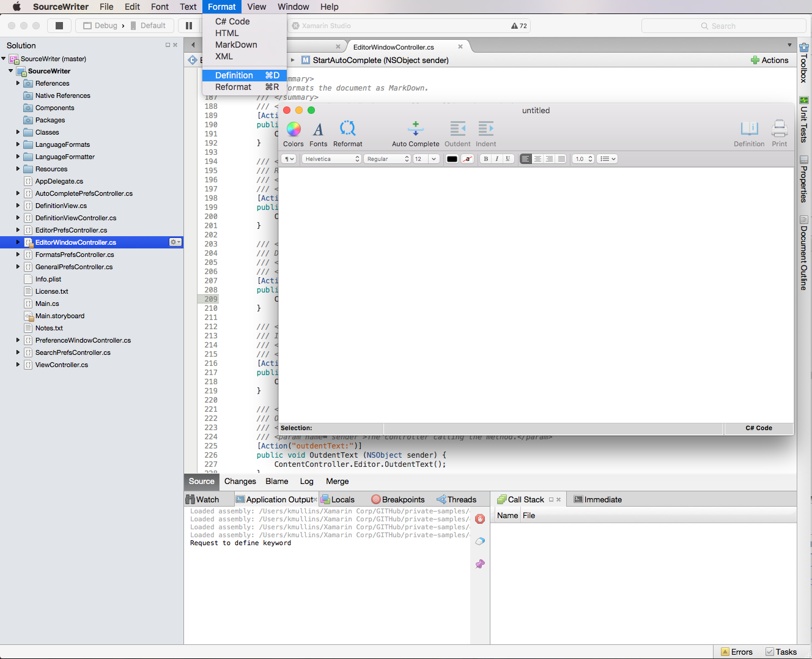Toggle italic text formatting button
Image resolution: width=812 pixels, height=659 pixels.
tap(497, 159)
